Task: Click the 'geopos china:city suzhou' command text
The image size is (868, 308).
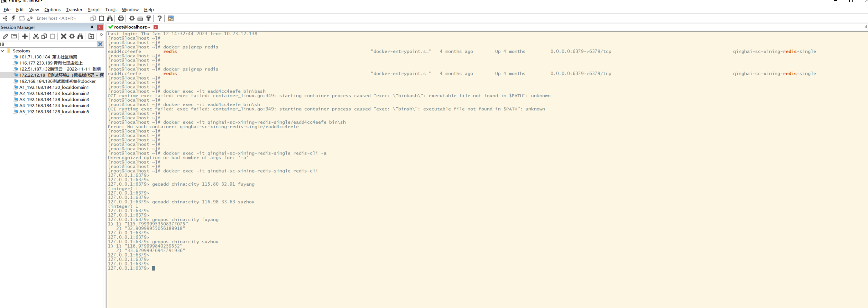Action: click(x=185, y=242)
